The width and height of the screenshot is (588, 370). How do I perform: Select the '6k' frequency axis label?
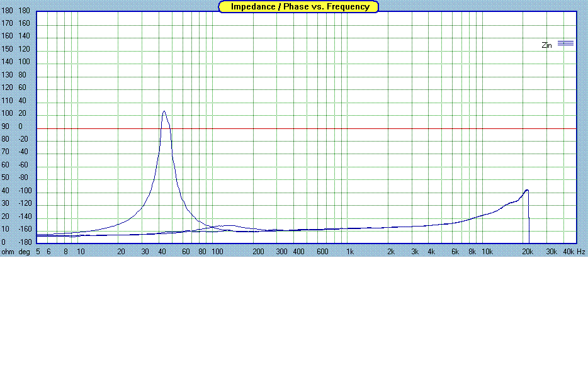[455, 252]
